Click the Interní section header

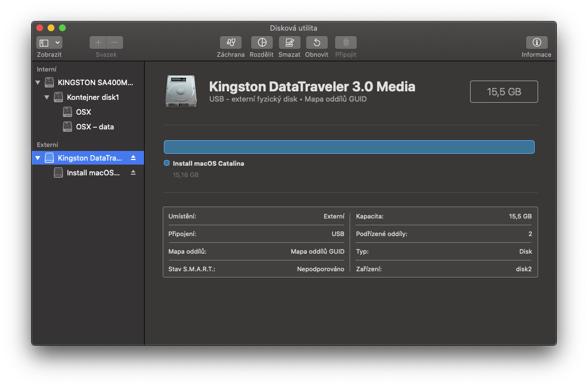tap(46, 69)
